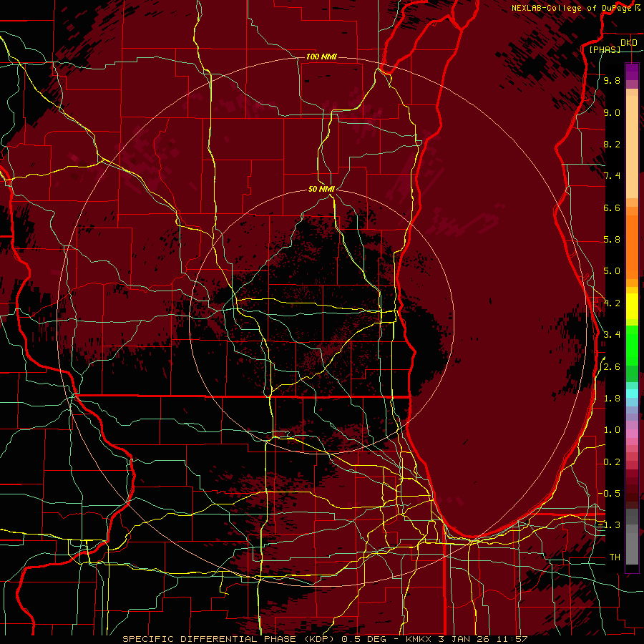Click the -0.5 scale value

[x=609, y=494]
